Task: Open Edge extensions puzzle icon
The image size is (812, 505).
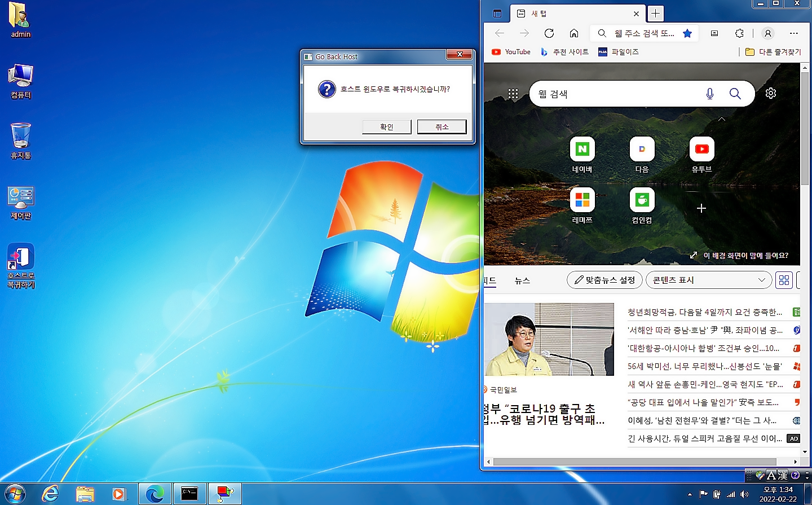Action: (x=739, y=33)
